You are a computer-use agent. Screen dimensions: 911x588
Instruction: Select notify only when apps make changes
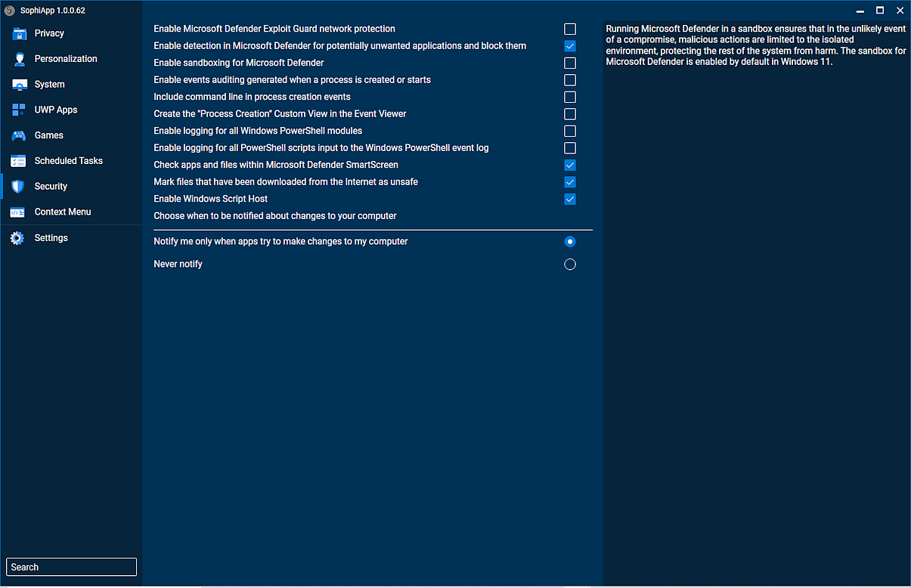coord(570,242)
